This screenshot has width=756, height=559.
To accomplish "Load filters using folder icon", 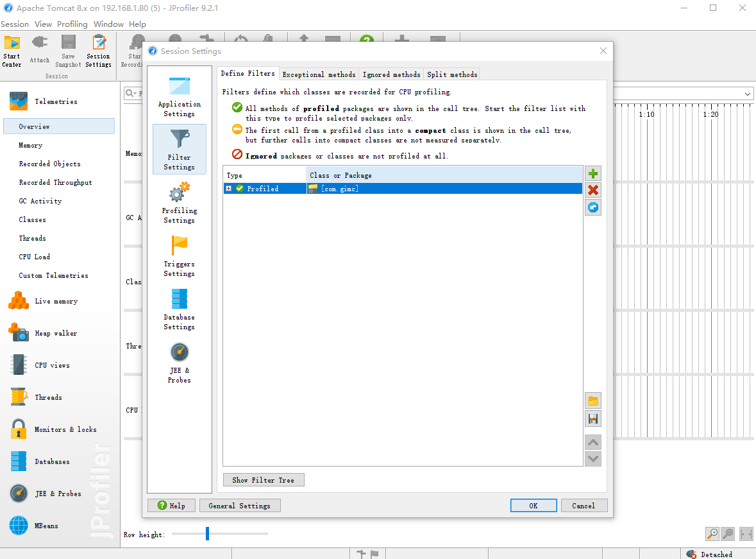I will [x=593, y=400].
